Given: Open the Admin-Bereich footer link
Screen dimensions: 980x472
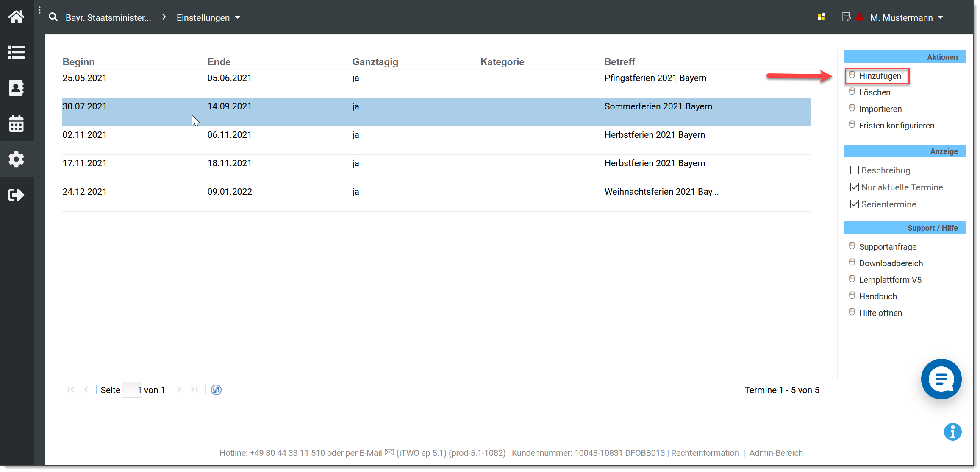Looking at the screenshot, I should [776, 453].
